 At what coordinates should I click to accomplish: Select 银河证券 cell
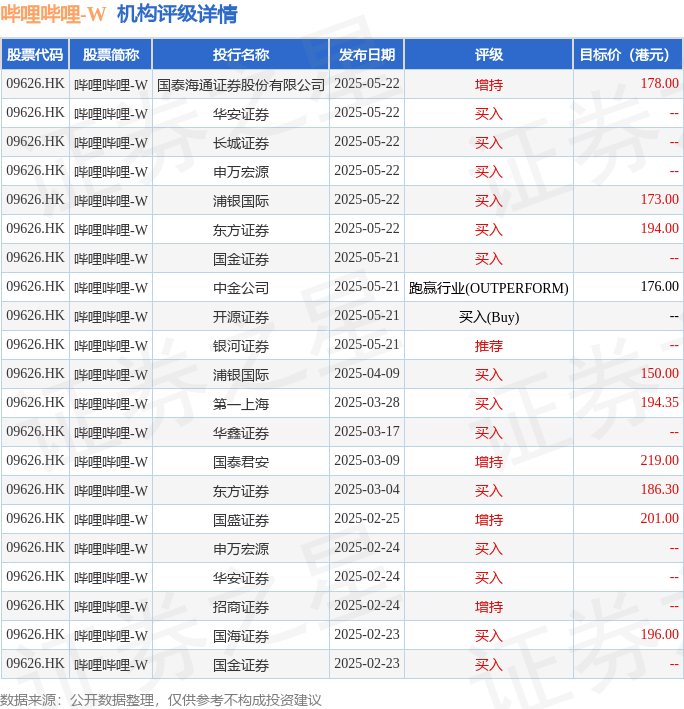pyautogui.click(x=241, y=345)
